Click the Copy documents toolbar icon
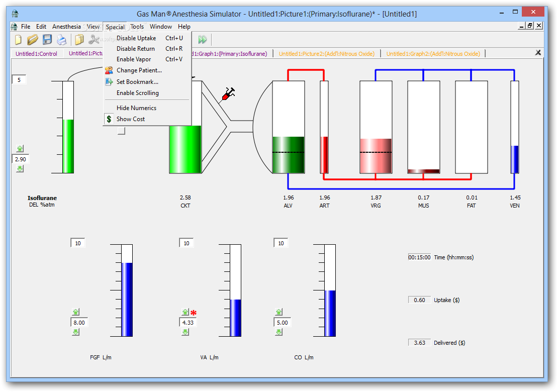 click(x=79, y=40)
